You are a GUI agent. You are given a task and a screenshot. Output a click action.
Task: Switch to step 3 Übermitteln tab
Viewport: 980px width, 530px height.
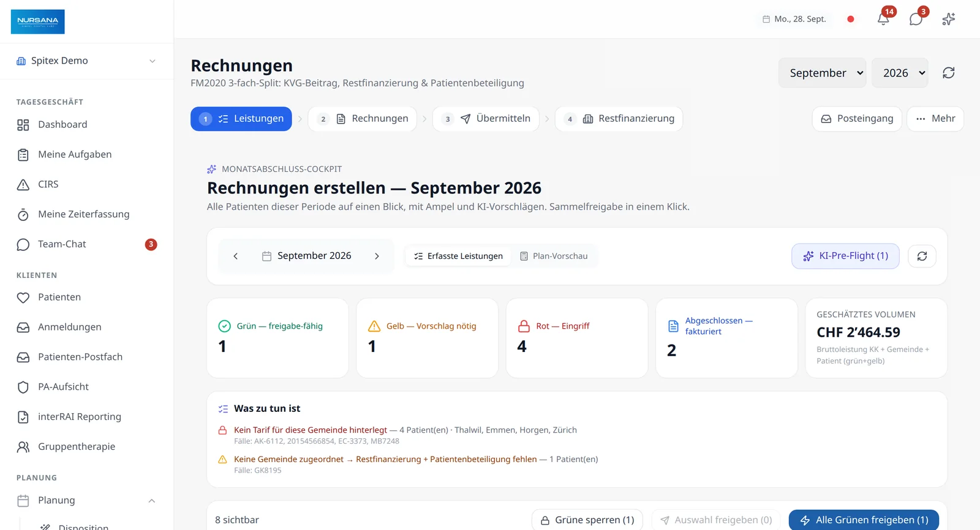[x=486, y=119]
